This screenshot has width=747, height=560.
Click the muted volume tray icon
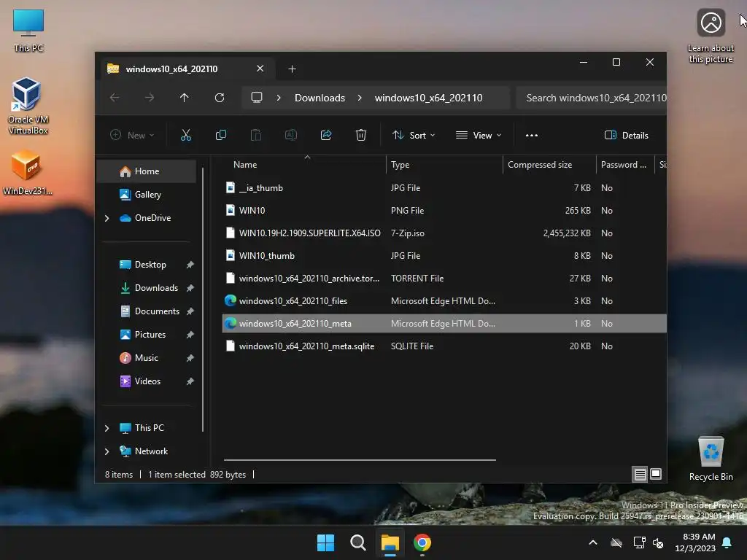(659, 542)
